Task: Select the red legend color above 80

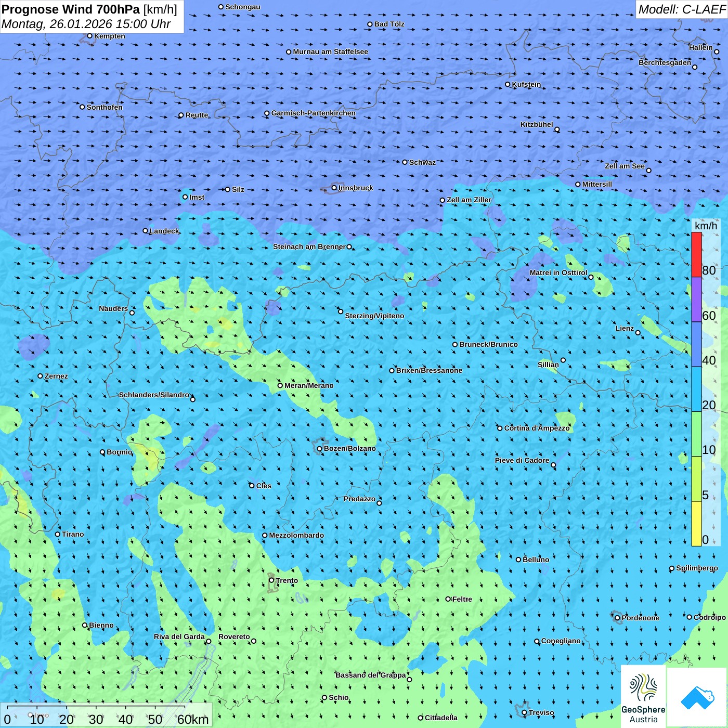Action: tap(696, 254)
